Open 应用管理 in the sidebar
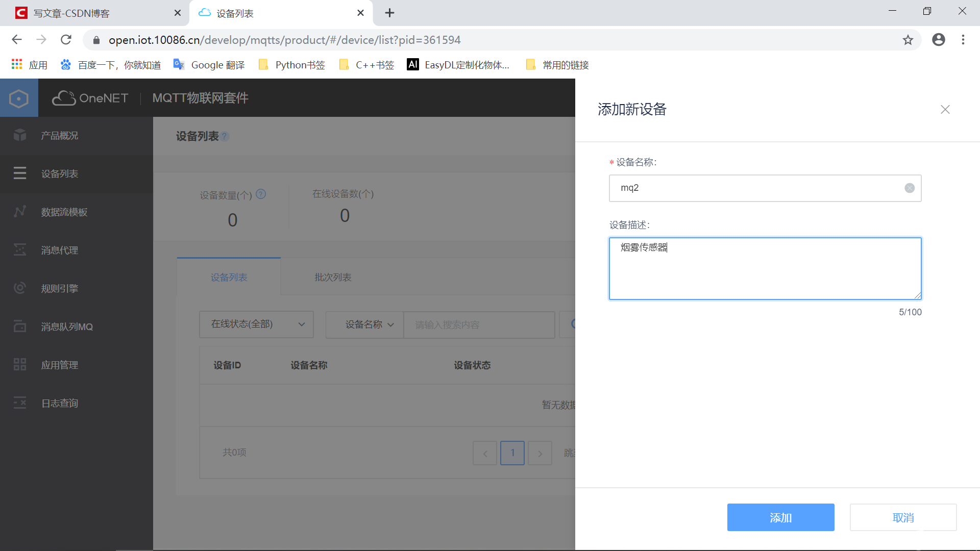980x551 pixels. pyautogui.click(x=59, y=365)
